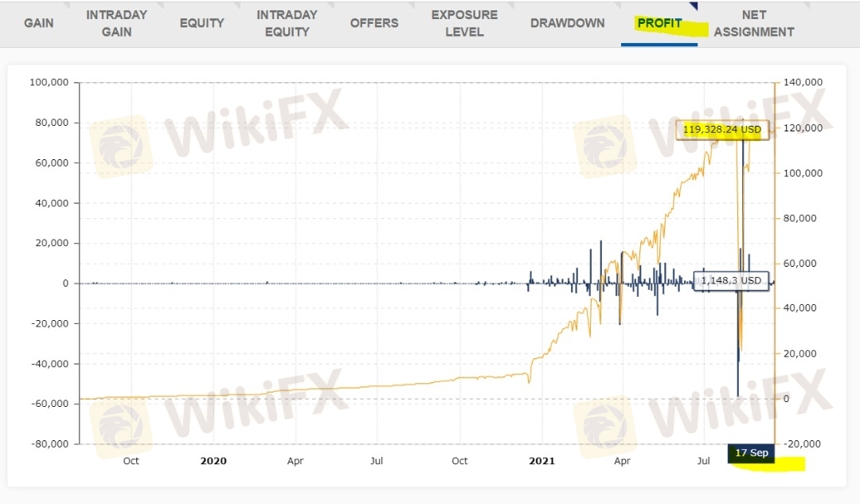Click the 100,000 left axis label

(49, 83)
